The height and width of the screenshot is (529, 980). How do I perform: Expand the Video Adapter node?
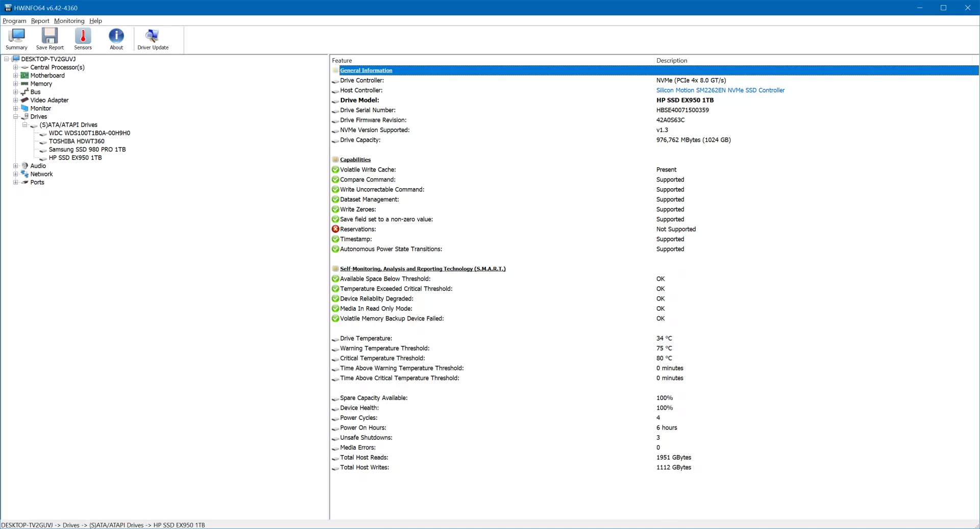point(15,100)
